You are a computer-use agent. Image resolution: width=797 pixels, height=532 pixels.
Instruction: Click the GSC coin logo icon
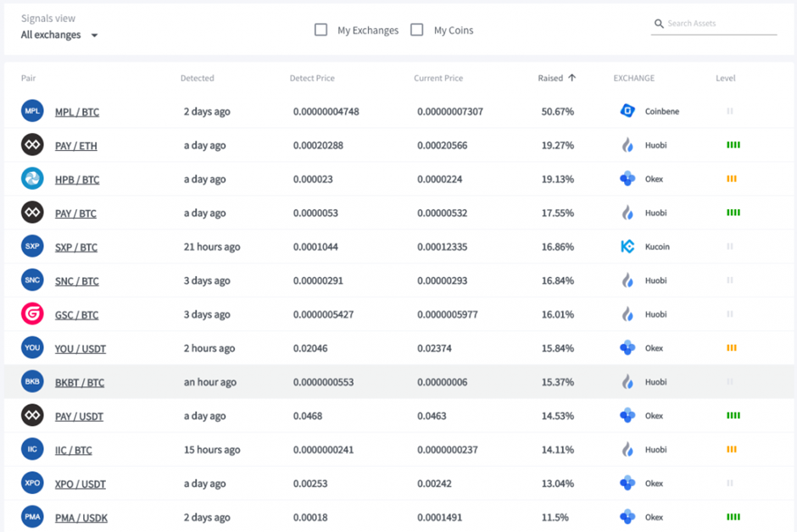(32, 314)
